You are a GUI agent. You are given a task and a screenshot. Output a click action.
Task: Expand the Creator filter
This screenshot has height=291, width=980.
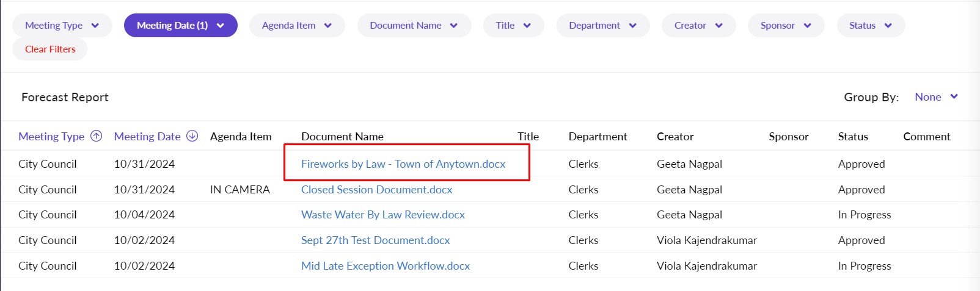point(698,26)
